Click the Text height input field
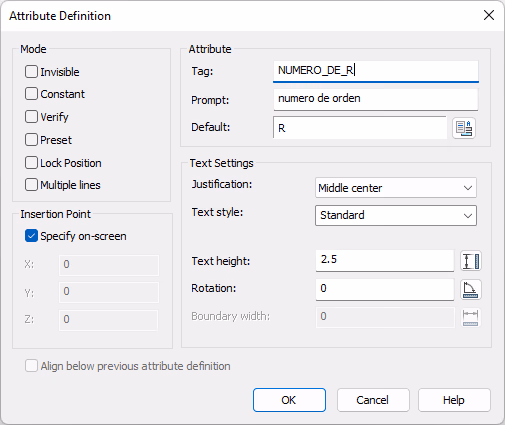This screenshot has width=505, height=425. 385,260
